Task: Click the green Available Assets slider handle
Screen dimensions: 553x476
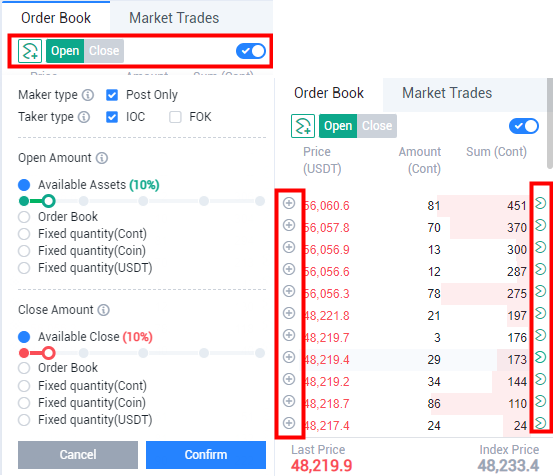Action: coord(48,201)
